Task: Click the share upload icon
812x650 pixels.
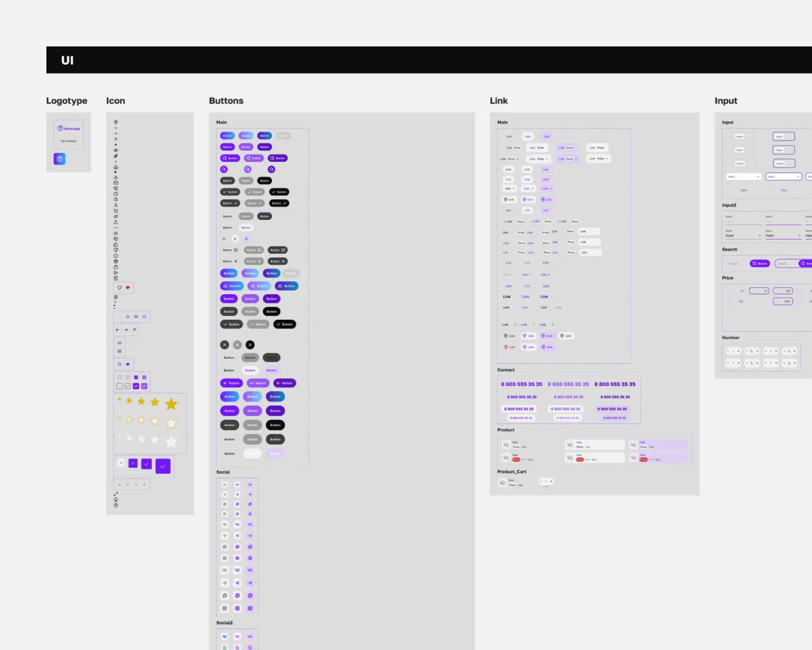Action: coord(116,222)
